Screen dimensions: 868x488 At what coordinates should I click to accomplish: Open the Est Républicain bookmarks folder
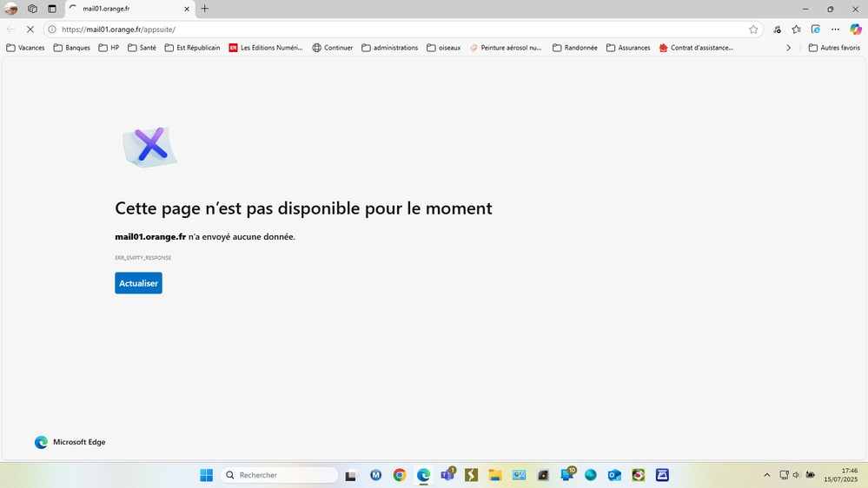tap(193, 48)
